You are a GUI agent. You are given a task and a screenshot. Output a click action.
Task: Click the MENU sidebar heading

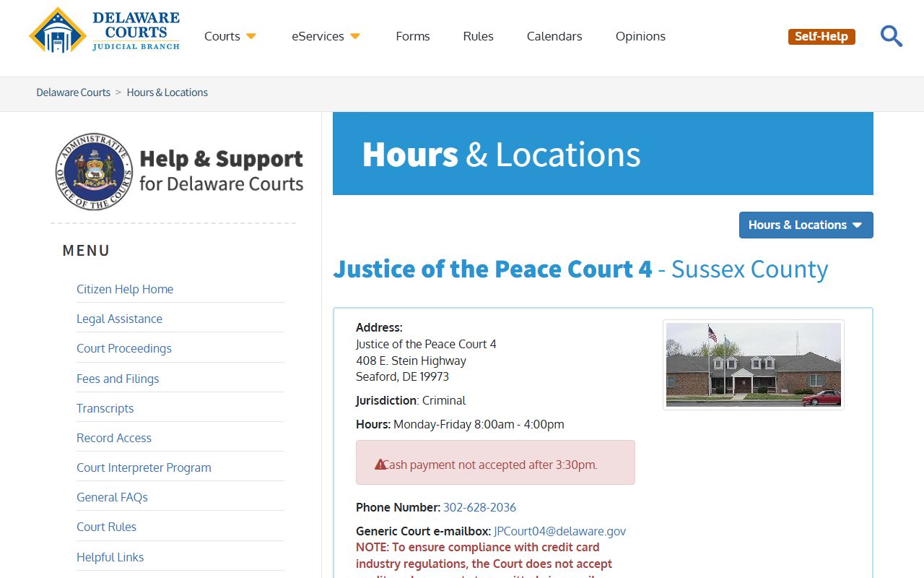click(x=86, y=251)
